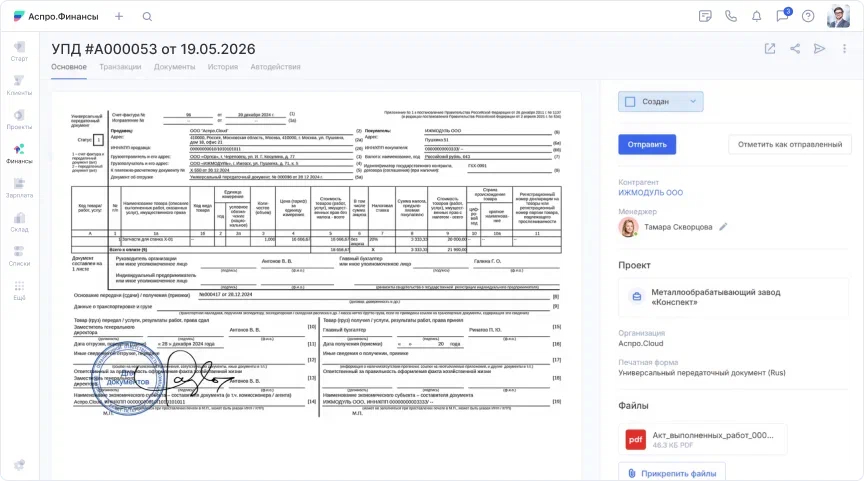This screenshot has height=481, width=864.
Task: Click Отметить как отправленный button
Action: 790,144
